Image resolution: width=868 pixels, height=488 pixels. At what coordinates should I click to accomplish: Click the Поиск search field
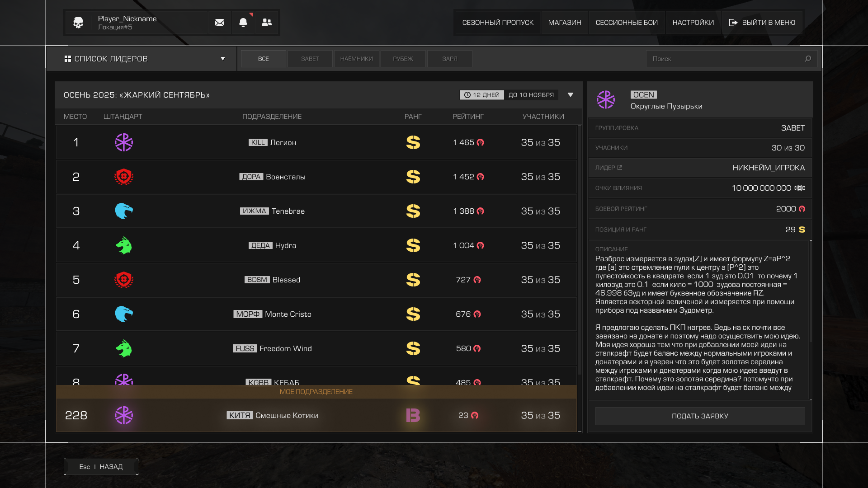click(723, 59)
